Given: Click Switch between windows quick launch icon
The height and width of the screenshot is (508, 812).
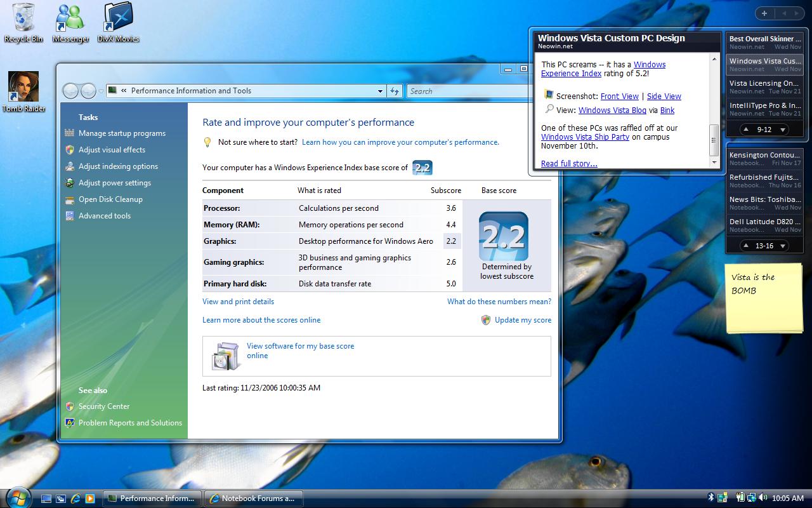Looking at the screenshot, I should 61,498.
